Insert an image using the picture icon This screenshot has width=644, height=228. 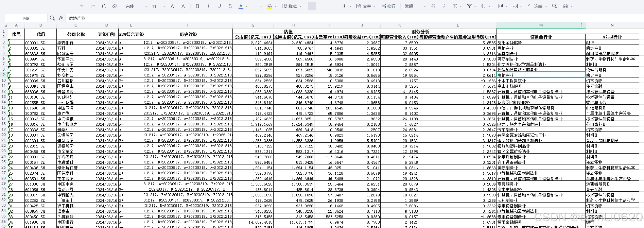[x=515, y=6]
